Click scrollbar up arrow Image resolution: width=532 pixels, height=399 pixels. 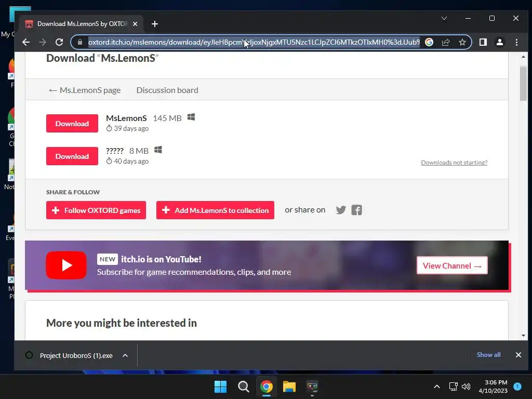(523, 57)
